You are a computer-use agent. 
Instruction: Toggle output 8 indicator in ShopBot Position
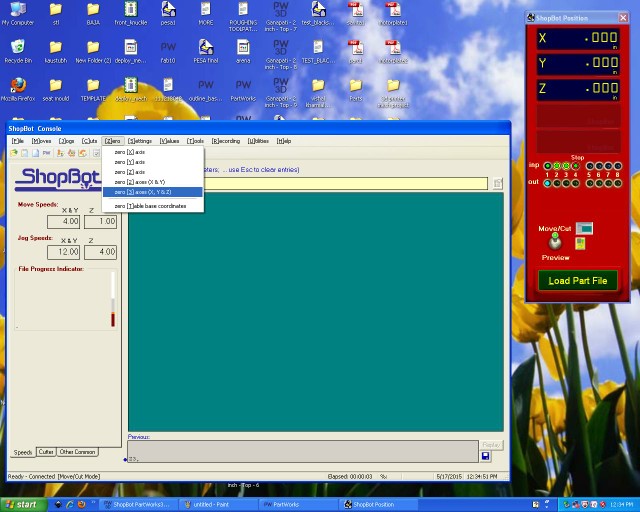click(618, 183)
